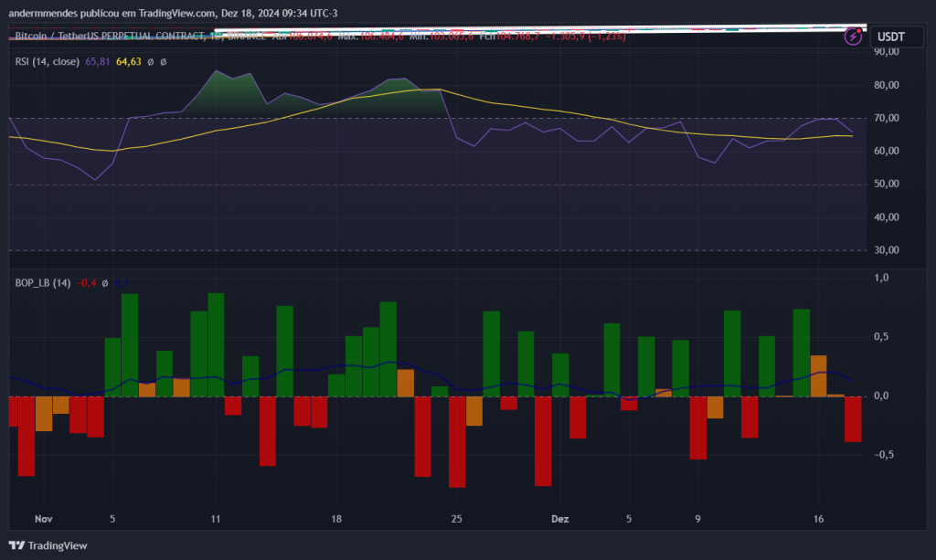Click the 0,5 BOP scale label

(881, 337)
